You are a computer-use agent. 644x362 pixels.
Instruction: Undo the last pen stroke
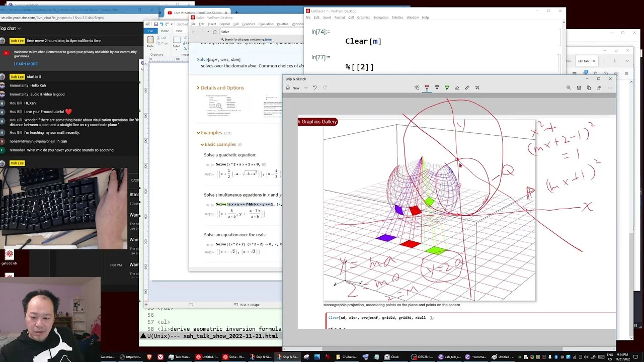click(x=315, y=87)
